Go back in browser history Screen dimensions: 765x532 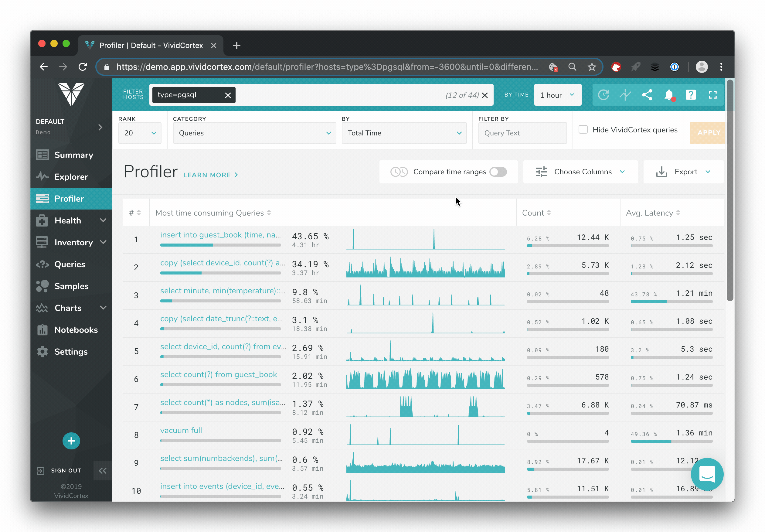[x=44, y=67]
